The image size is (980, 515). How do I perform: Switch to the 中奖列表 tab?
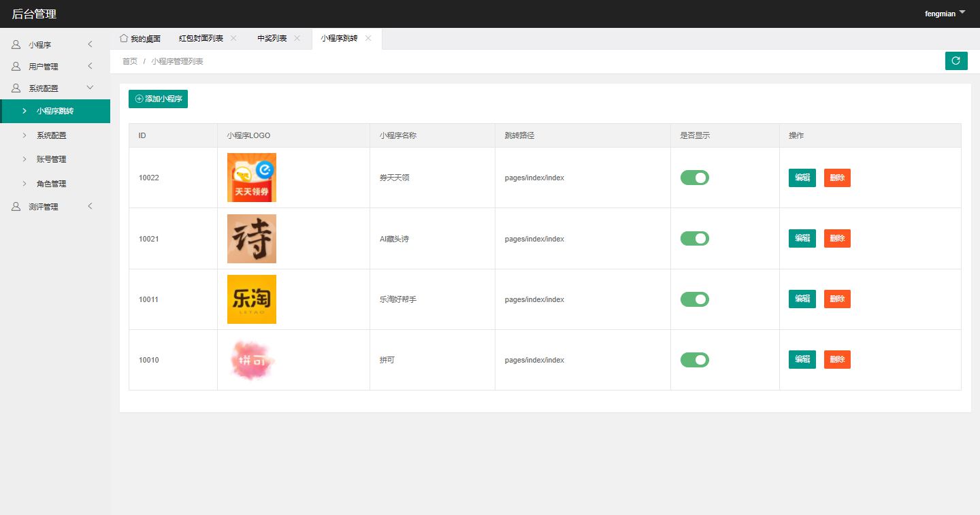[272, 39]
